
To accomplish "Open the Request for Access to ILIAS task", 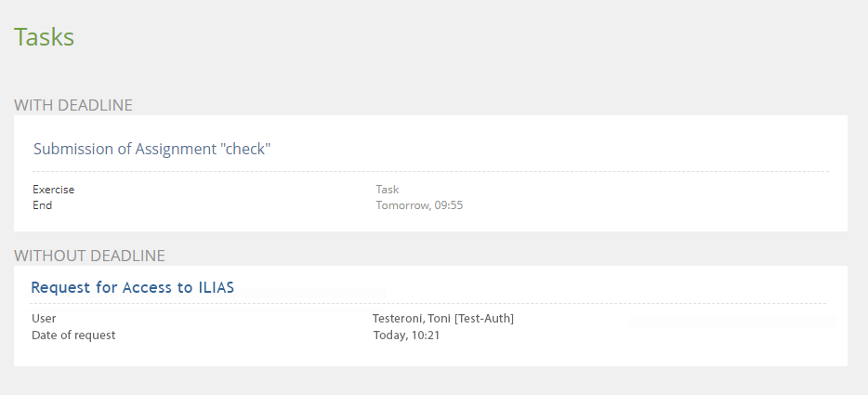I will click(x=132, y=288).
